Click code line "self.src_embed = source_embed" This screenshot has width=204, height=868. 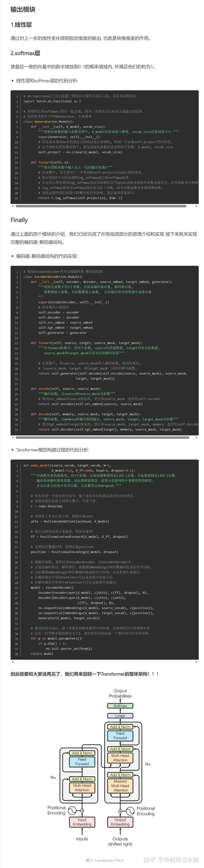[65, 323]
